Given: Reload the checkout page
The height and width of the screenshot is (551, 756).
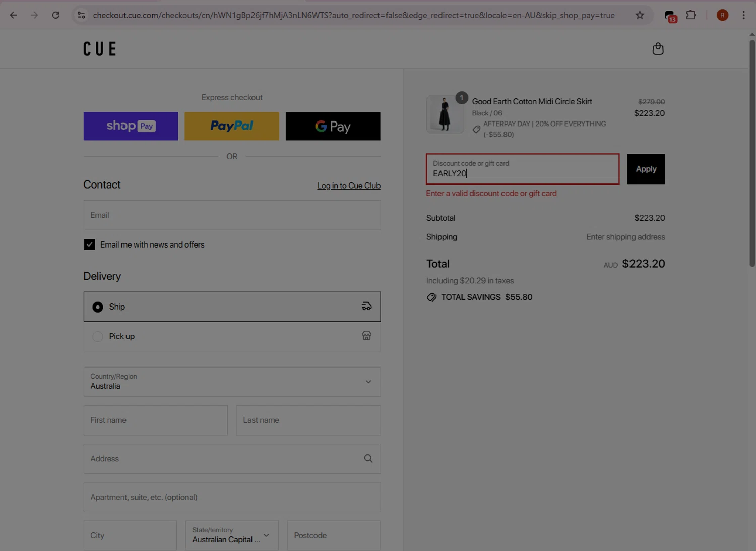Looking at the screenshot, I should click(x=56, y=15).
